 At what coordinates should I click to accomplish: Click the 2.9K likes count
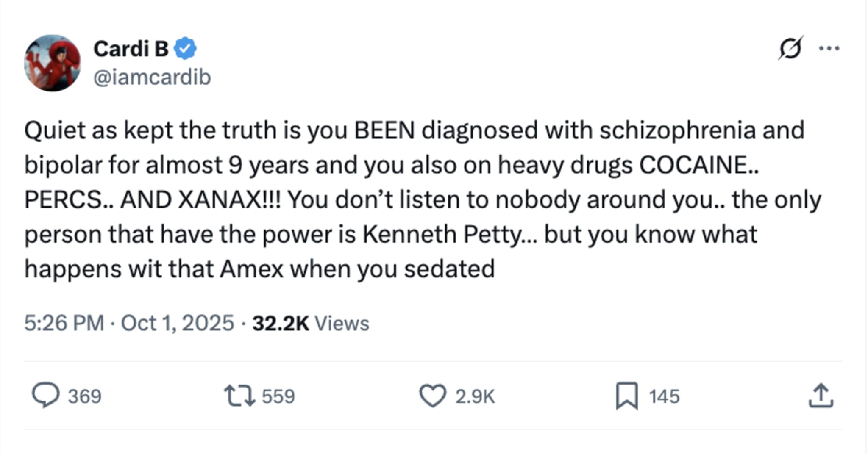(x=475, y=396)
